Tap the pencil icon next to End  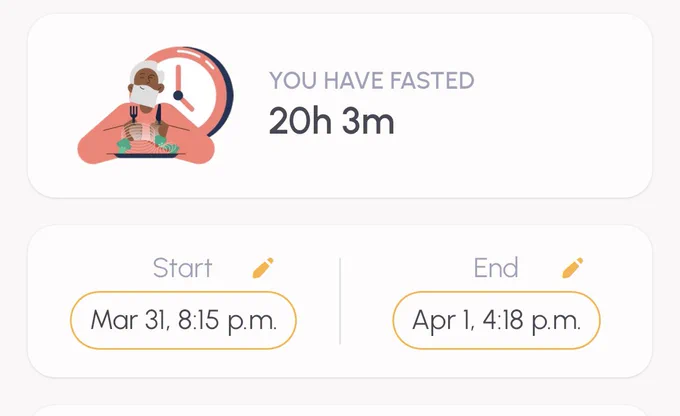[x=572, y=268]
